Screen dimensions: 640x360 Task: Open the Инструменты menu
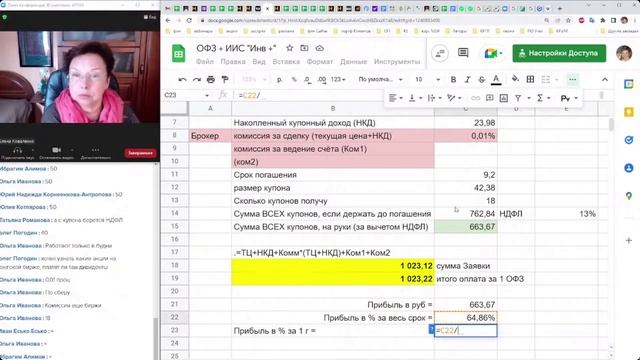397,62
